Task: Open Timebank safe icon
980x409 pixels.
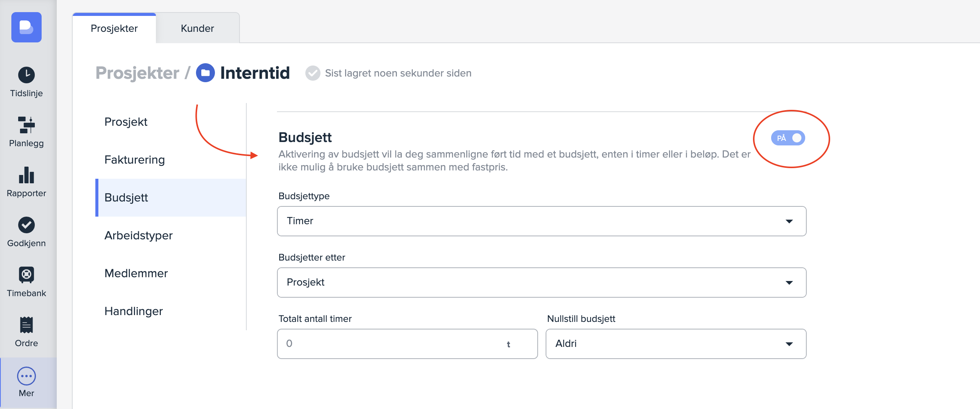Action: click(26, 275)
